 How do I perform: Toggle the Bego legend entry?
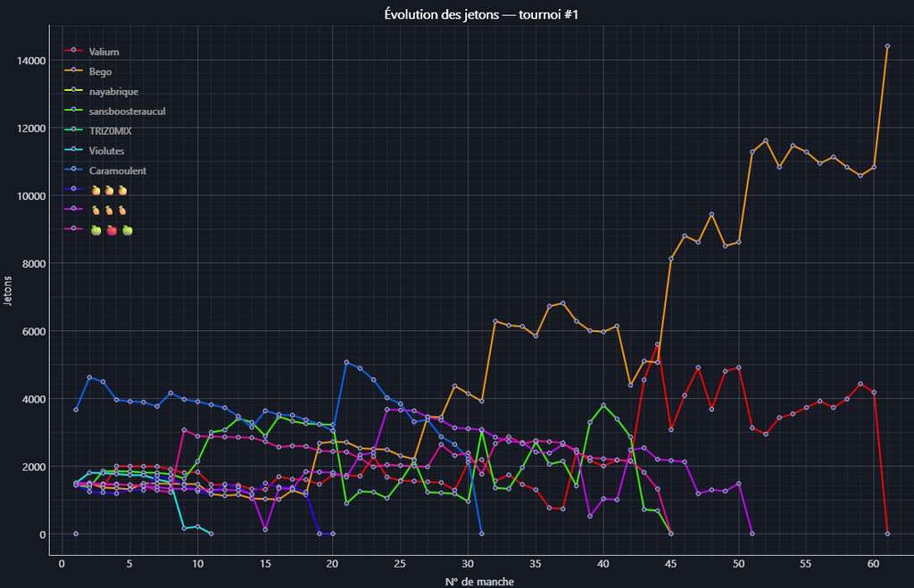pyautogui.click(x=88, y=71)
